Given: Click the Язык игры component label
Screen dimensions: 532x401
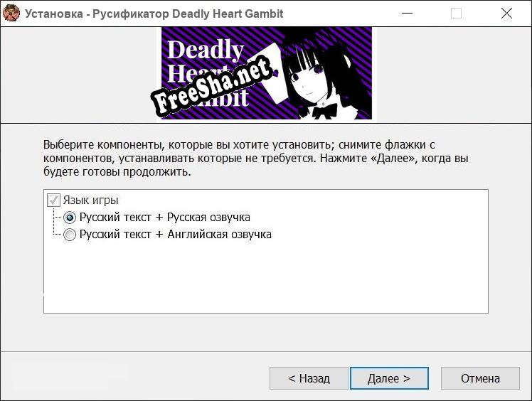Looking at the screenshot, I should (90, 200).
